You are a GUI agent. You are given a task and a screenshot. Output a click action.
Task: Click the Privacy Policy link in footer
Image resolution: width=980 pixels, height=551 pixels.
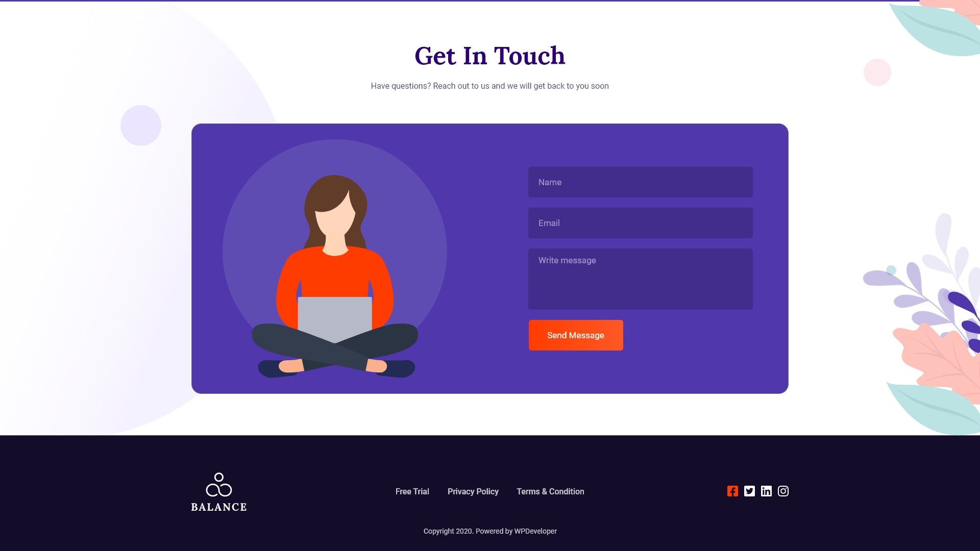click(473, 491)
